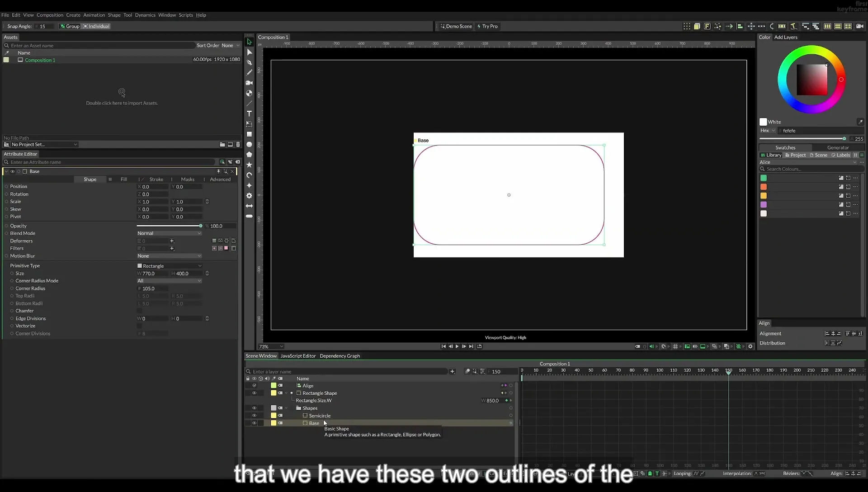Toggle visibility of Rectangle Shape layer
The image size is (868, 492).
(254, 393)
